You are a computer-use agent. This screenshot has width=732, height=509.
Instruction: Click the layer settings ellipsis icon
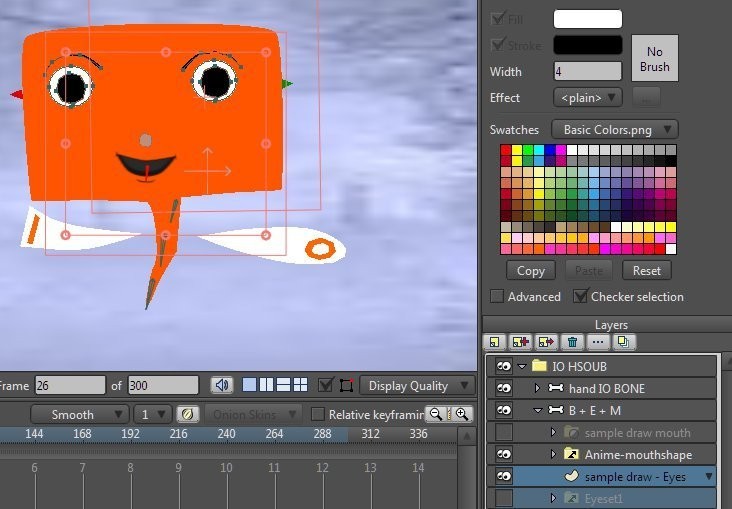598,342
